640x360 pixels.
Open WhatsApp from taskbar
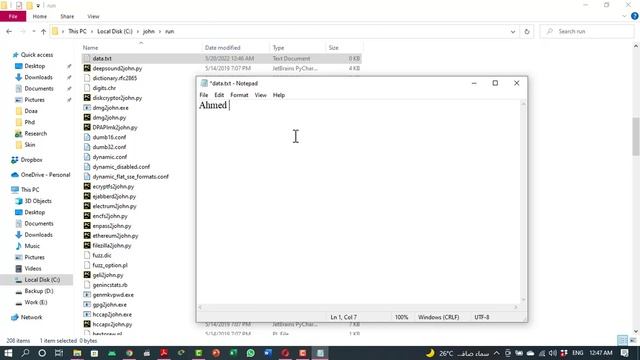pyautogui.click(x=251, y=353)
